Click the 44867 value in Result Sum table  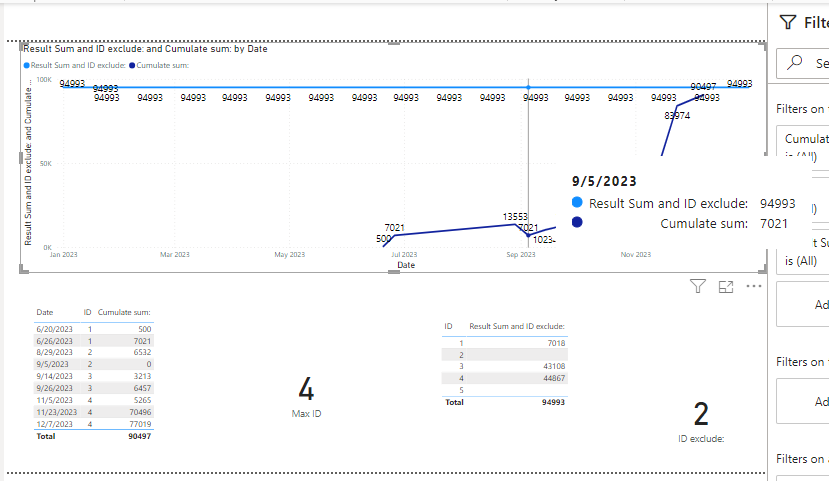554,378
